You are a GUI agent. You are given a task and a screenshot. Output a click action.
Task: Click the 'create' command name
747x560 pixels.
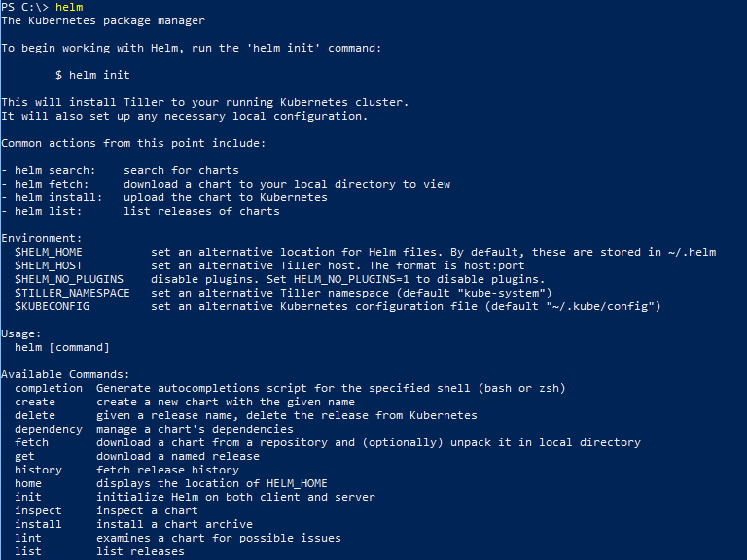[x=35, y=402]
